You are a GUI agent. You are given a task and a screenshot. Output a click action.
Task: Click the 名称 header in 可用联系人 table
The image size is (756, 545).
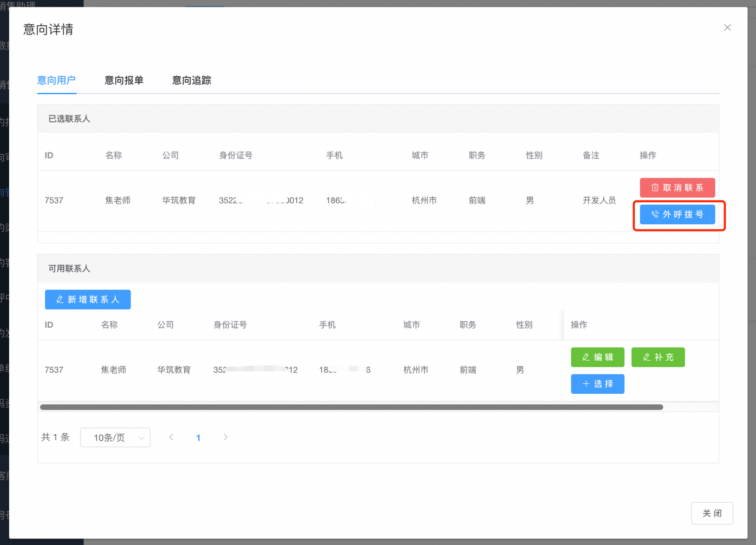click(x=109, y=325)
